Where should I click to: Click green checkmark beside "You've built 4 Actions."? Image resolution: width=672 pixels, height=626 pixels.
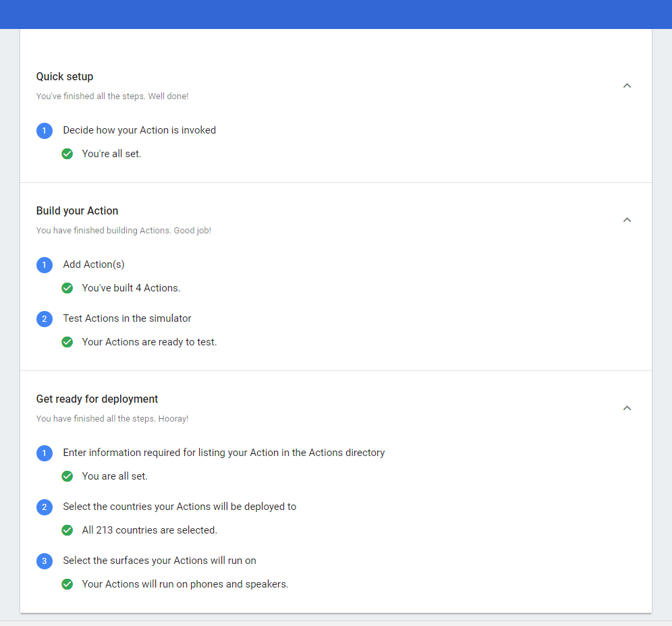[67, 288]
